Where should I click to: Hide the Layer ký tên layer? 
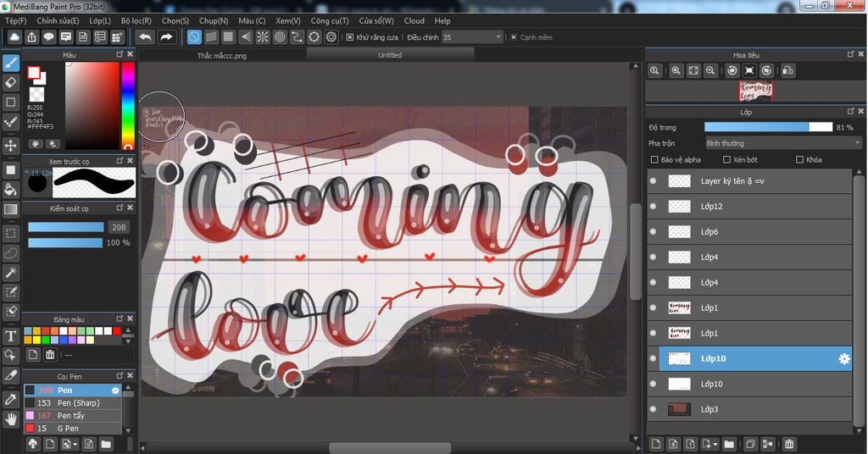[654, 180]
